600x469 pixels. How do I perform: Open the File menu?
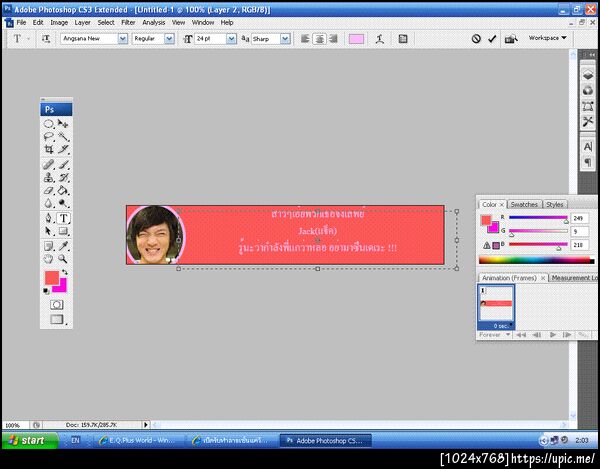click(21, 23)
